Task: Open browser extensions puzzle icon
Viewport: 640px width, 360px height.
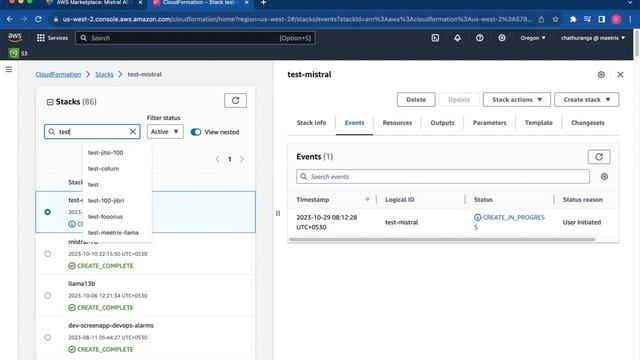Action: pyautogui.click(x=573, y=19)
